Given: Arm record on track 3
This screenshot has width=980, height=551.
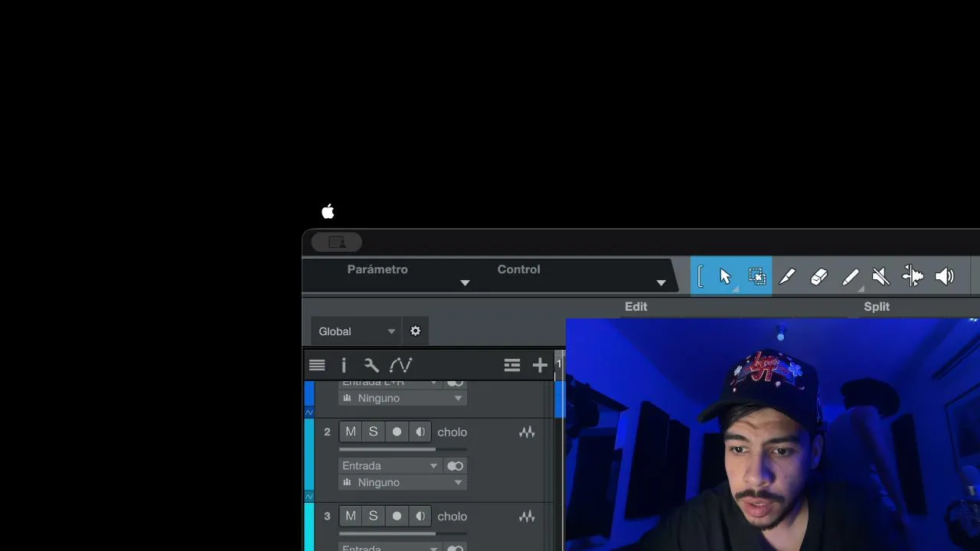Looking at the screenshot, I should pyautogui.click(x=397, y=516).
